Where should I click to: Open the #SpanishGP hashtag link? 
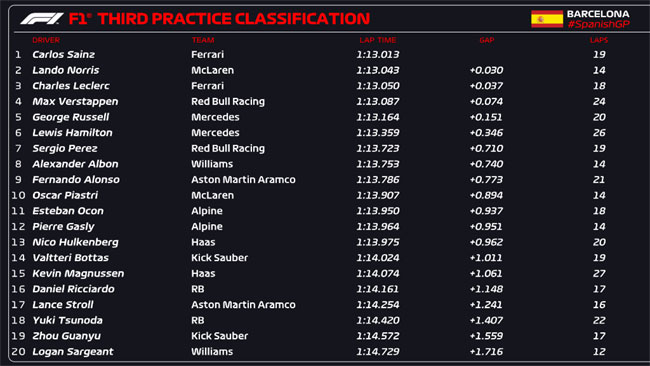598,24
